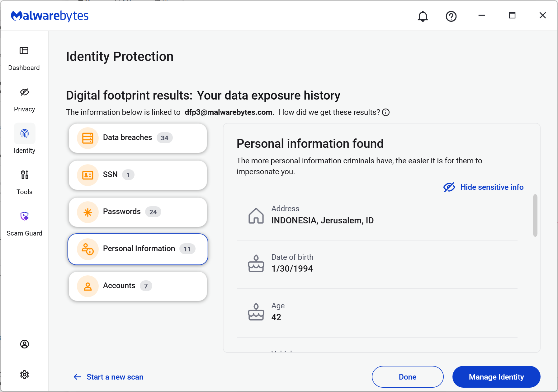
Task: Click the Data breaches count badge 34
Action: (x=165, y=138)
